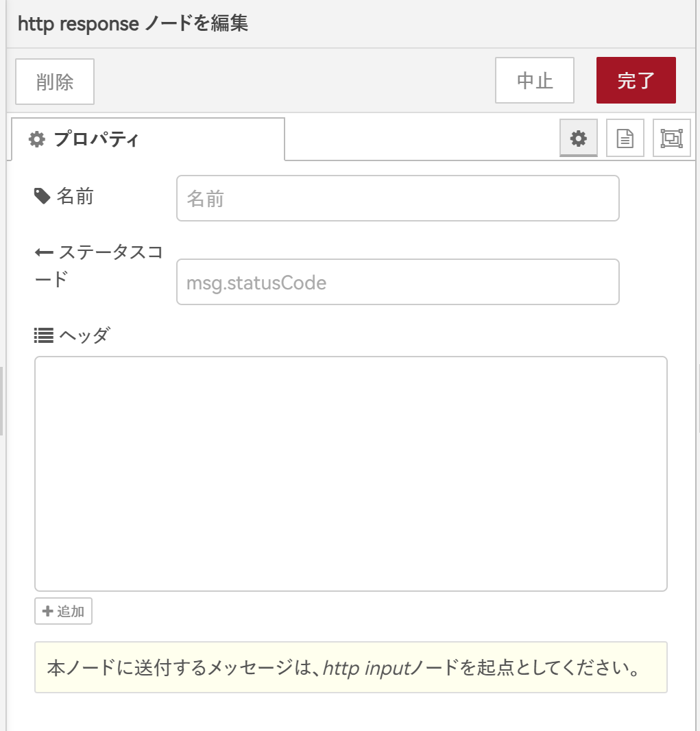Select the highlighted Properties gear icon
This screenshot has height=731, width=700.
click(x=578, y=137)
